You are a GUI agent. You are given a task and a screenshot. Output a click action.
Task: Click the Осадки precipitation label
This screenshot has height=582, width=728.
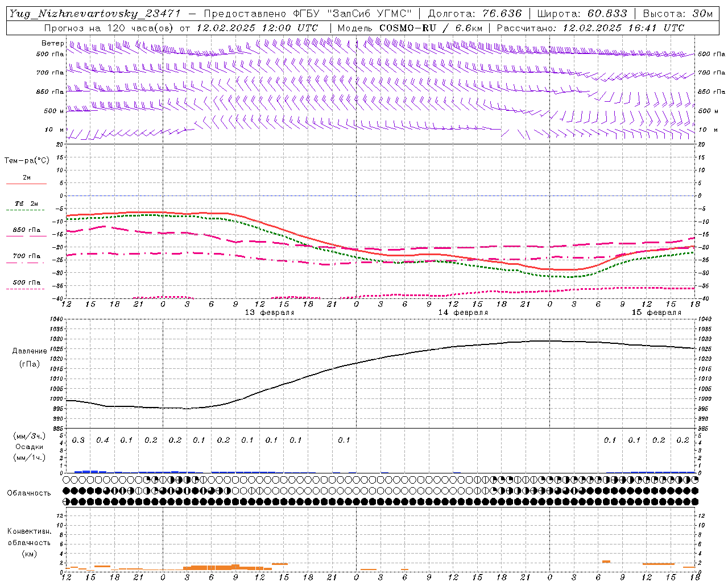30,447
